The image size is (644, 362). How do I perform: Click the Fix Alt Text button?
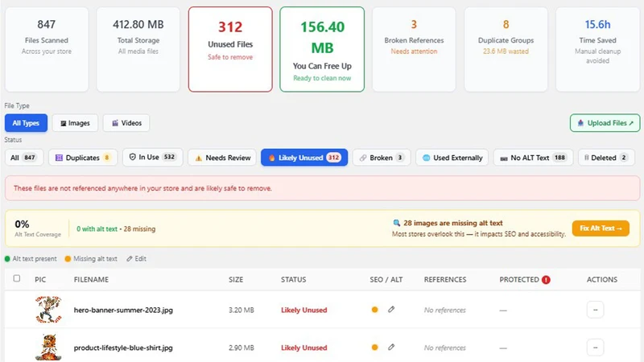coord(601,228)
